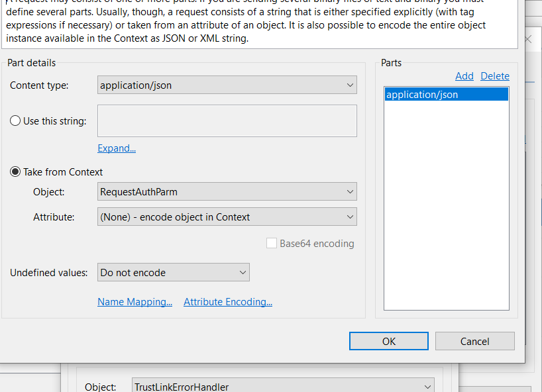This screenshot has width=542, height=392.
Task: Click Add in the Parts panel
Action: (x=464, y=76)
